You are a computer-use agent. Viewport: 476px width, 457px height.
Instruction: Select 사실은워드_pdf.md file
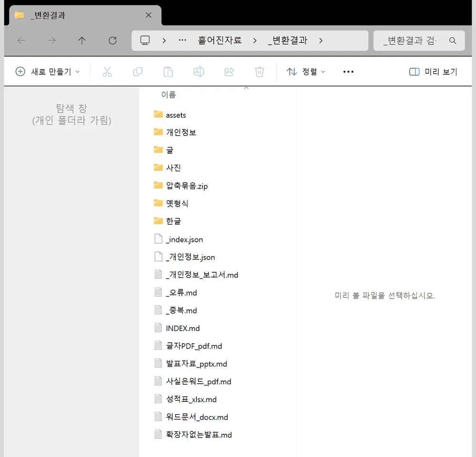(193, 381)
